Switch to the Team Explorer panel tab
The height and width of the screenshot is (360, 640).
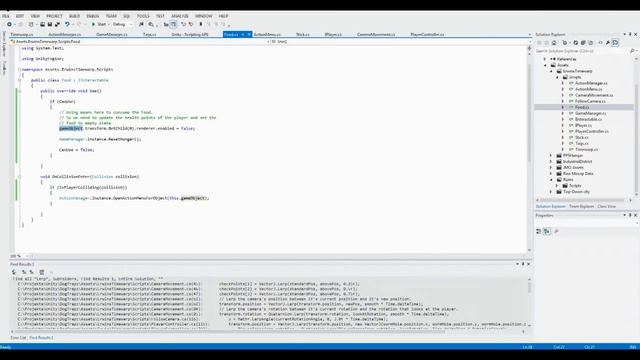click(581, 207)
